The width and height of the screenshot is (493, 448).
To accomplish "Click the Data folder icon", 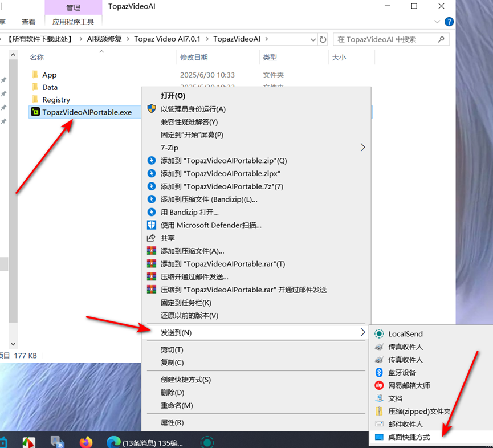I will (x=35, y=87).
